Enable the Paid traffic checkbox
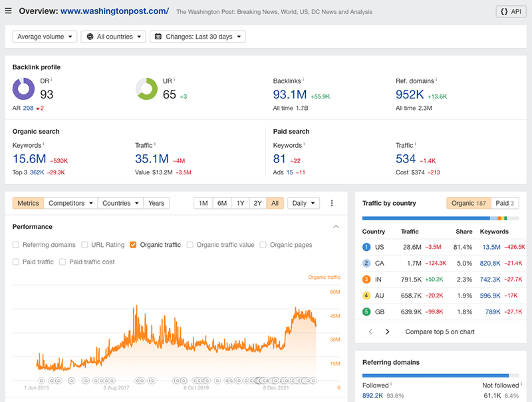The width and height of the screenshot is (532, 402). 15,262
